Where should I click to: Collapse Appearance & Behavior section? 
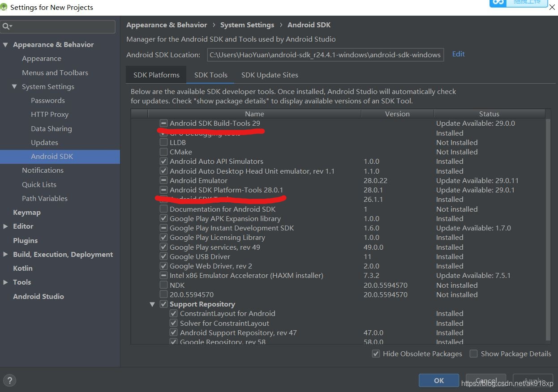point(5,45)
